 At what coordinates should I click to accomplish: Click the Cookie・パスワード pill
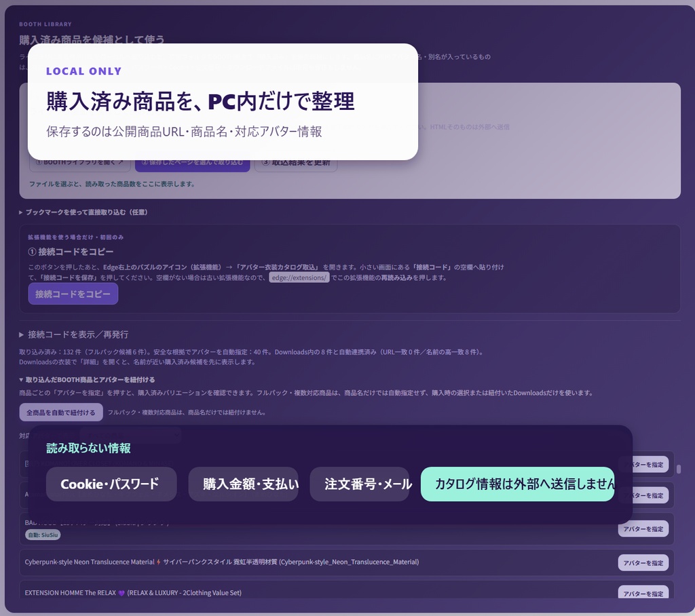pyautogui.click(x=111, y=484)
